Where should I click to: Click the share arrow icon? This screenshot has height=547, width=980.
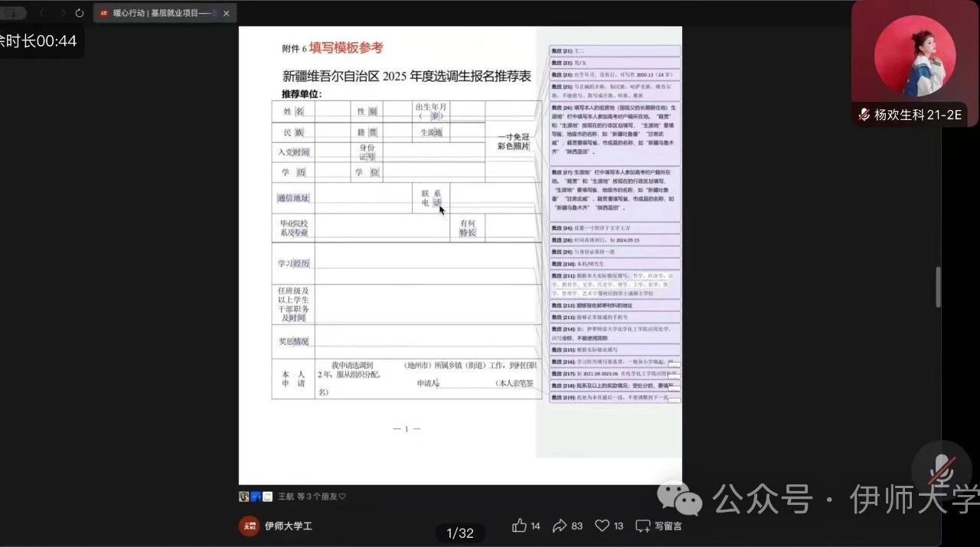[560, 526]
